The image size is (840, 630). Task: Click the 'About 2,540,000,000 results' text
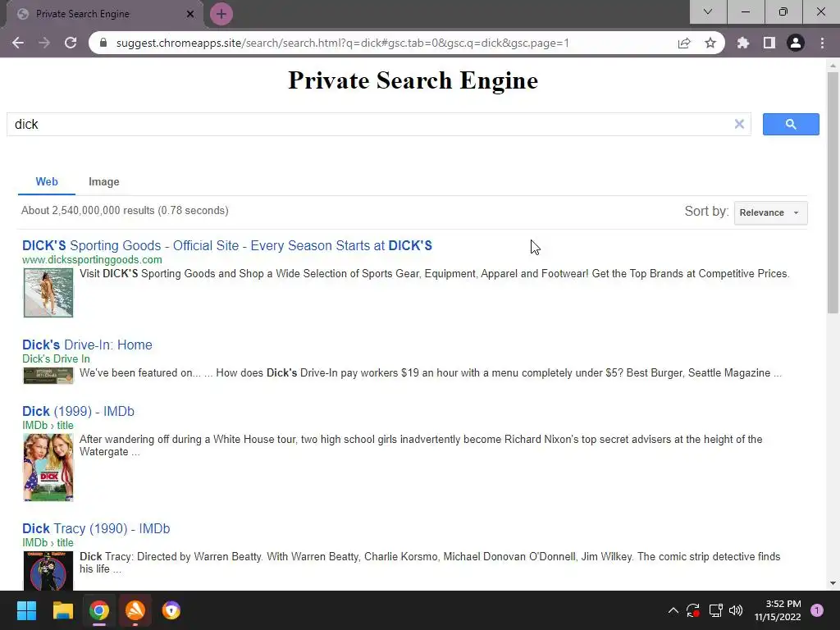tap(125, 211)
